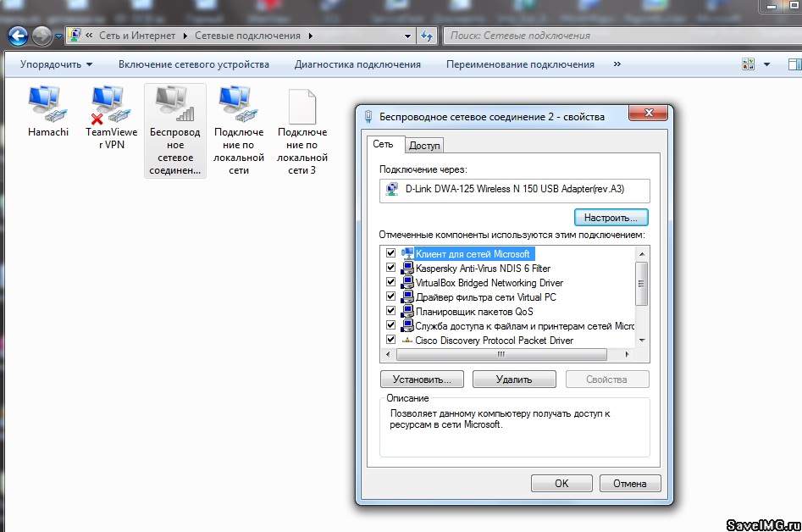Select Cisco Discovery Protocol Packet Driver text
This screenshot has height=532, width=802.
coord(494,341)
